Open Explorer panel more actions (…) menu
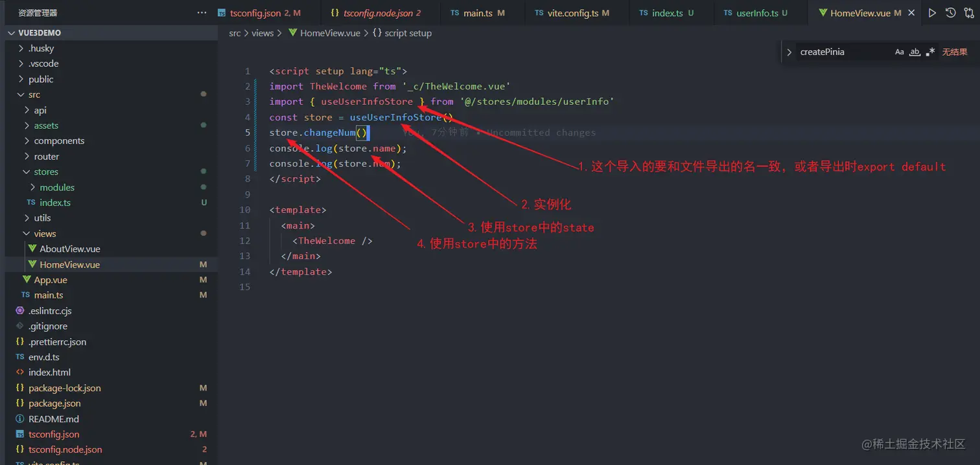This screenshot has width=980, height=465. pyautogui.click(x=202, y=13)
